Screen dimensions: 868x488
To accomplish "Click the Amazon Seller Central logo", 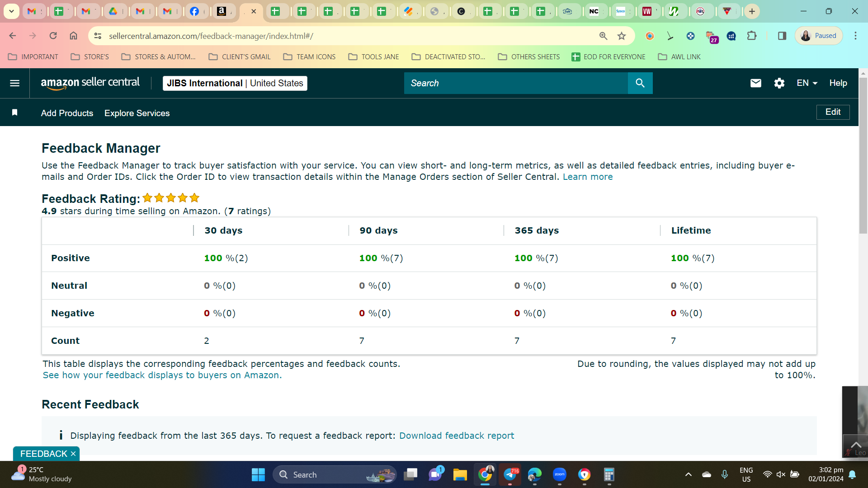I will pyautogui.click(x=90, y=83).
